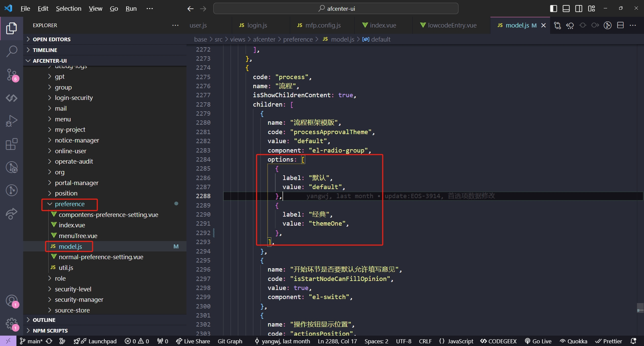
Task: Click the Prettier status bar button
Action: click(x=609, y=341)
